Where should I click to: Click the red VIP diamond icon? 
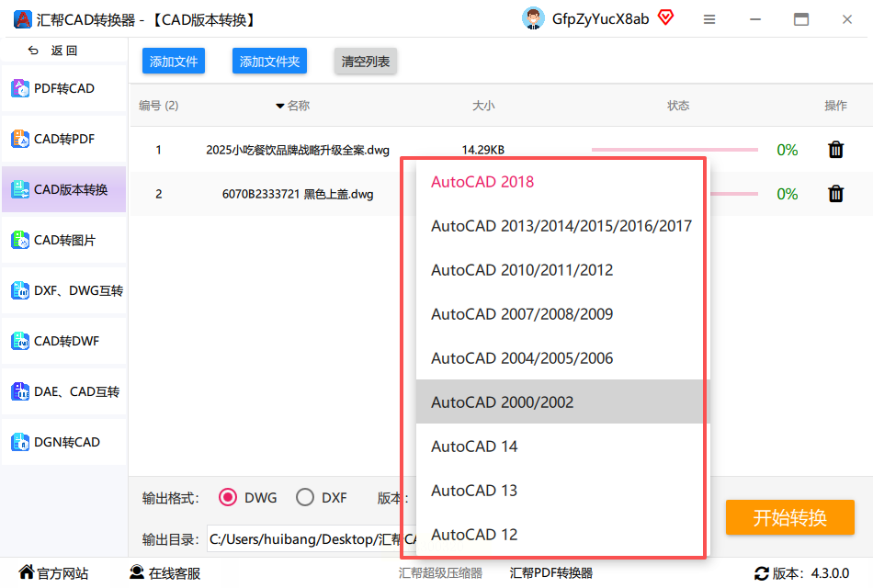665,17
